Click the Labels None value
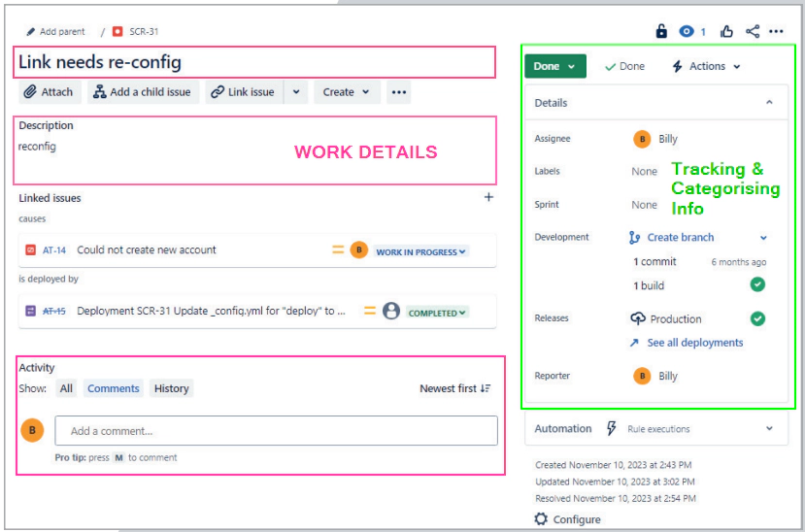 (x=644, y=172)
